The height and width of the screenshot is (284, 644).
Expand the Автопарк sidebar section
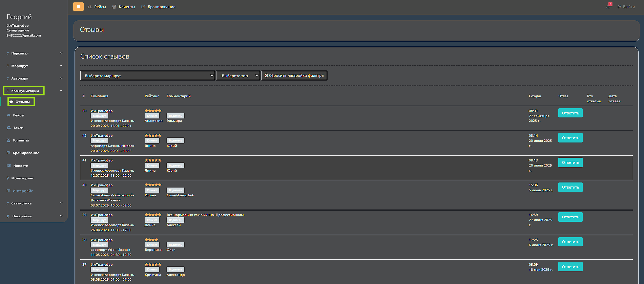coord(34,79)
